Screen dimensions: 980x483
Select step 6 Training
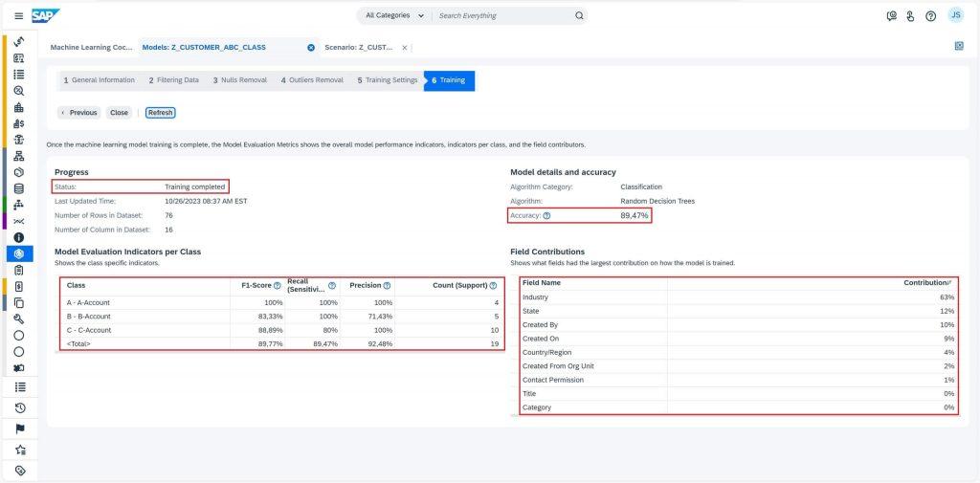pyautogui.click(x=449, y=80)
